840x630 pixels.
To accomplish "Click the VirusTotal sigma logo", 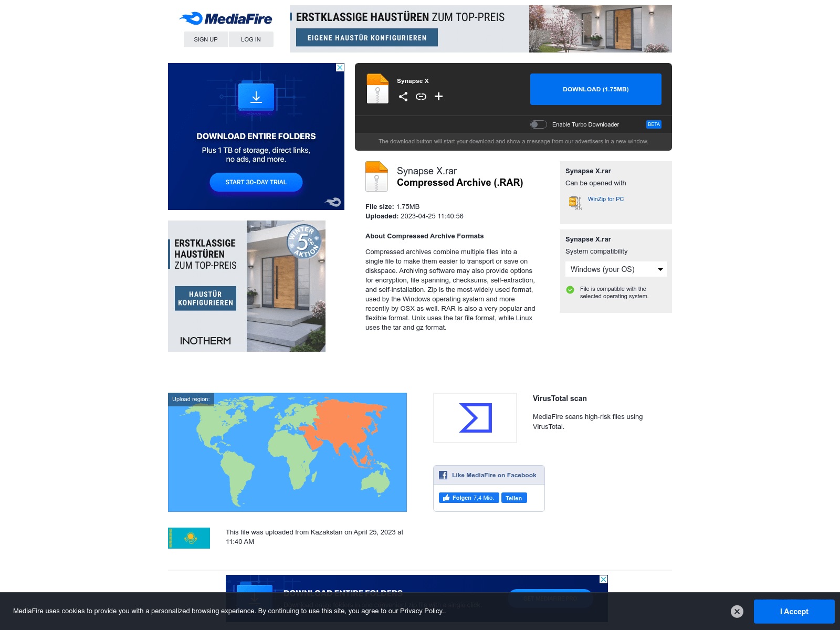I will tap(475, 418).
